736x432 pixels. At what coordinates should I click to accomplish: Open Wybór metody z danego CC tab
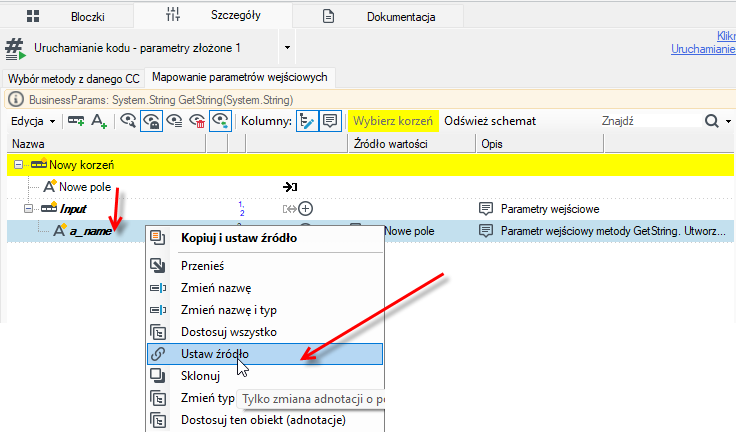coord(74,79)
